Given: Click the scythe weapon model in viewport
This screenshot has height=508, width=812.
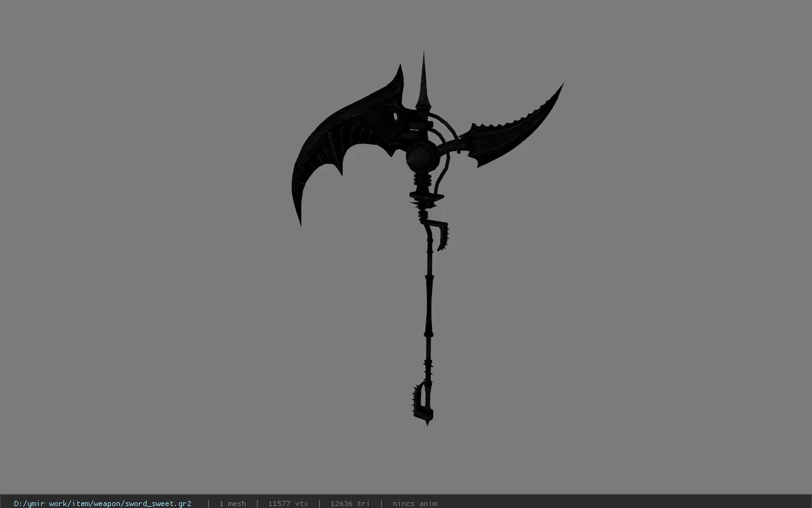Looking at the screenshot, I should (x=426, y=238).
